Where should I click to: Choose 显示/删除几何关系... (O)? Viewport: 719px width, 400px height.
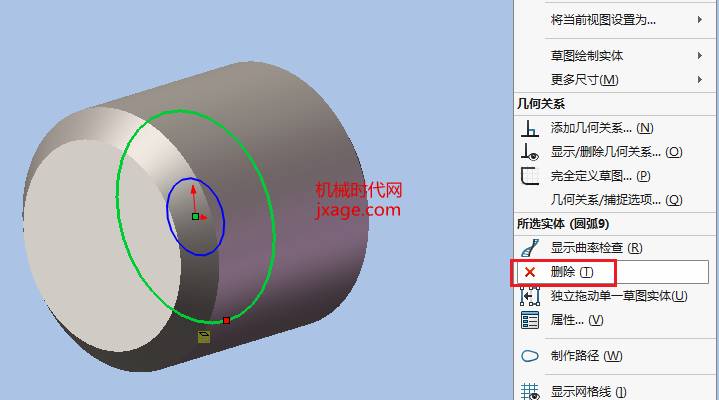point(616,152)
